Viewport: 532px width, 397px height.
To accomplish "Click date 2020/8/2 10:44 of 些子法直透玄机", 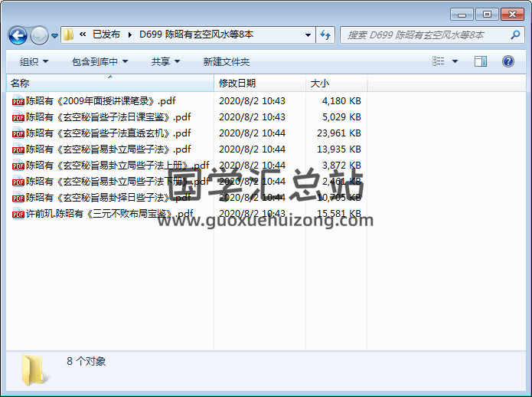I will coord(252,133).
